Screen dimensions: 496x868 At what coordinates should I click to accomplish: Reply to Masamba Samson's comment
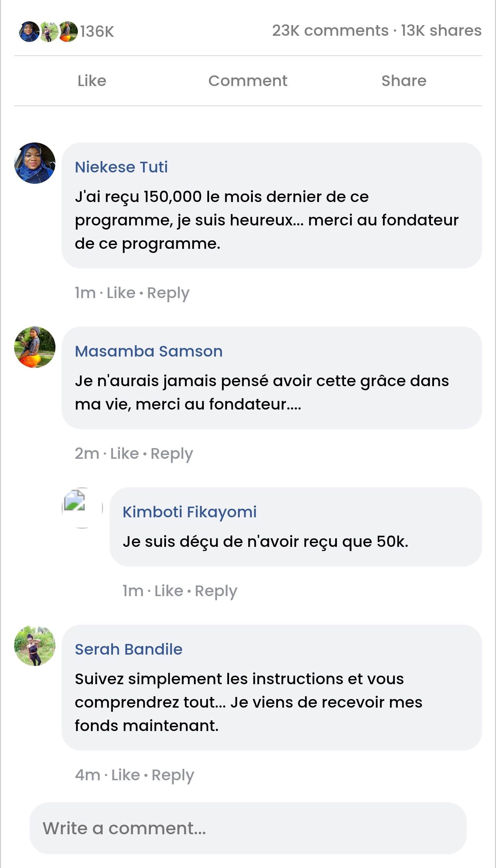(172, 454)
